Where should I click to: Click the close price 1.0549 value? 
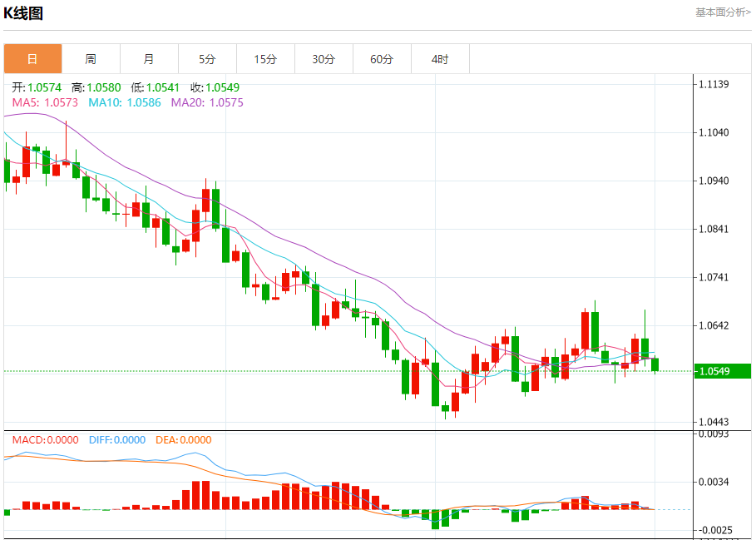[x=222, y=87]
